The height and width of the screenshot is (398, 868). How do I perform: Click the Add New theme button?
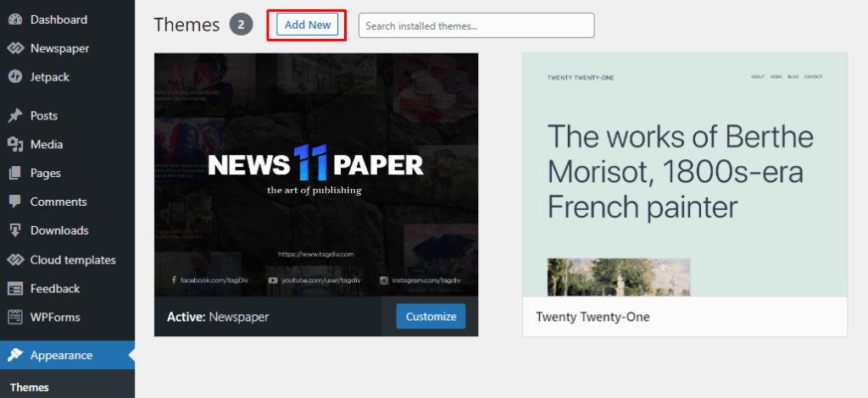[x=307, y=25]
